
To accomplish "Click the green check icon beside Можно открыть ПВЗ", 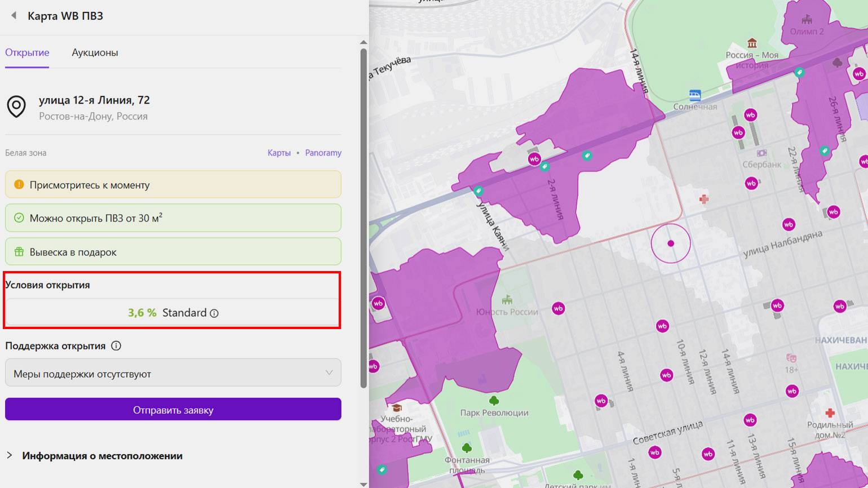I will 19,218.
